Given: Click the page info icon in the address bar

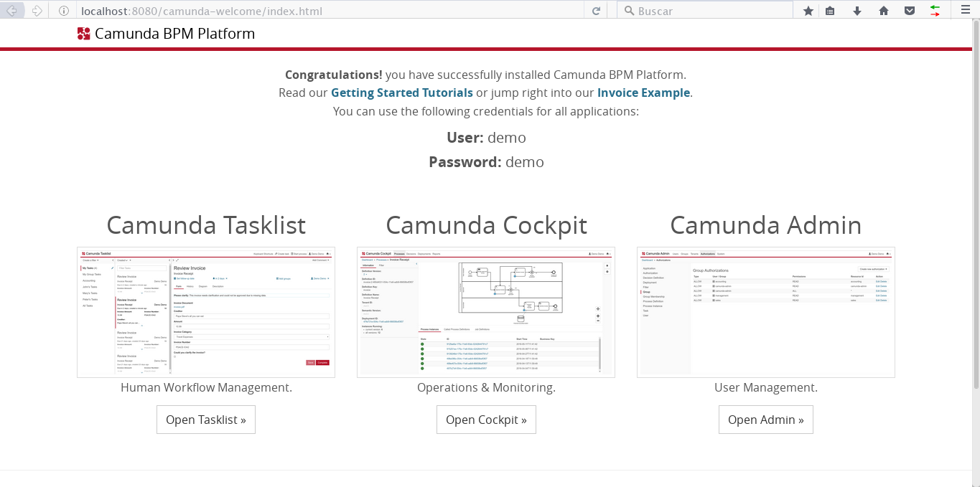Looking at the screenshot, I should (64, 10).
